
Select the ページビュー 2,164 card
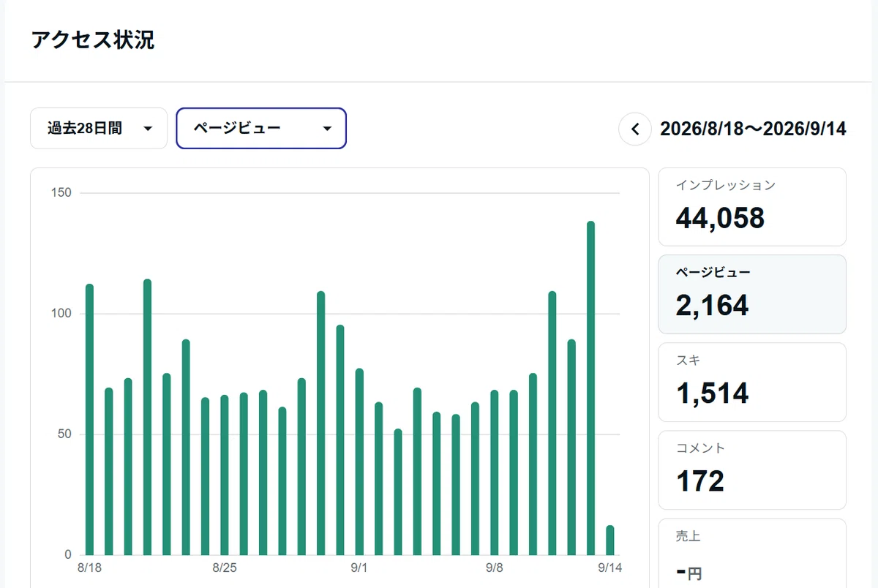752,295
